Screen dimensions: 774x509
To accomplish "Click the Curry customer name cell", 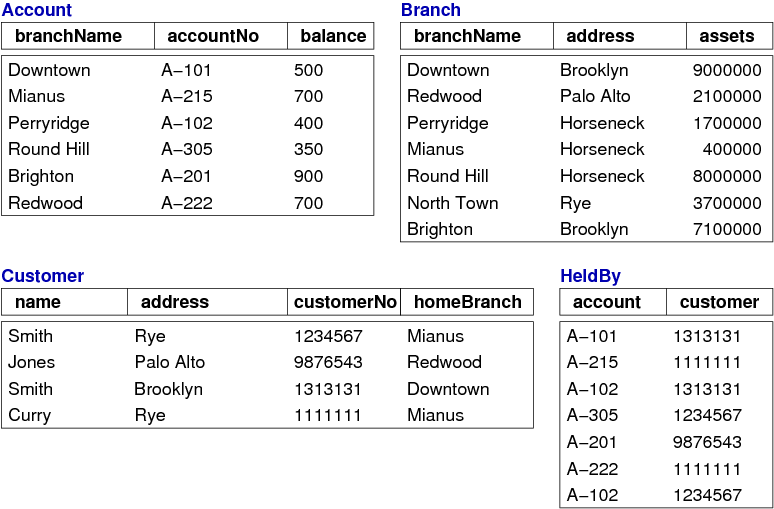I will (30, 415).
